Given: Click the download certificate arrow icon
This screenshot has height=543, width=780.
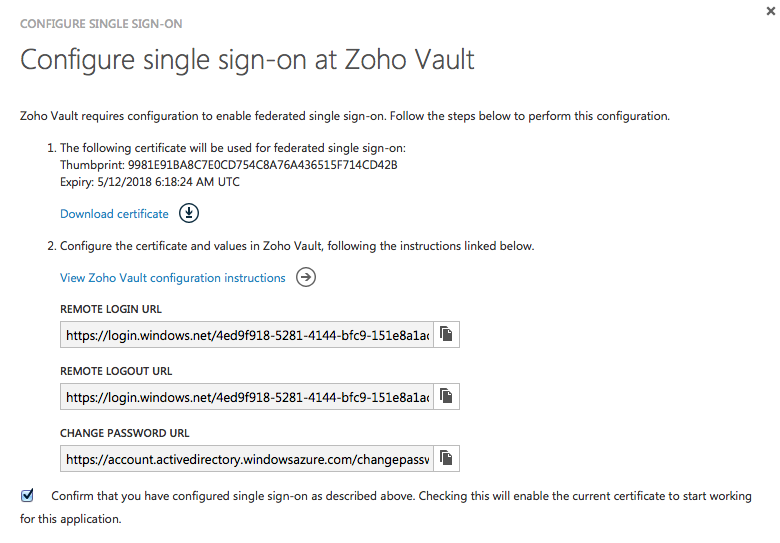Looking at the screenshot, I should pos(190,213).
